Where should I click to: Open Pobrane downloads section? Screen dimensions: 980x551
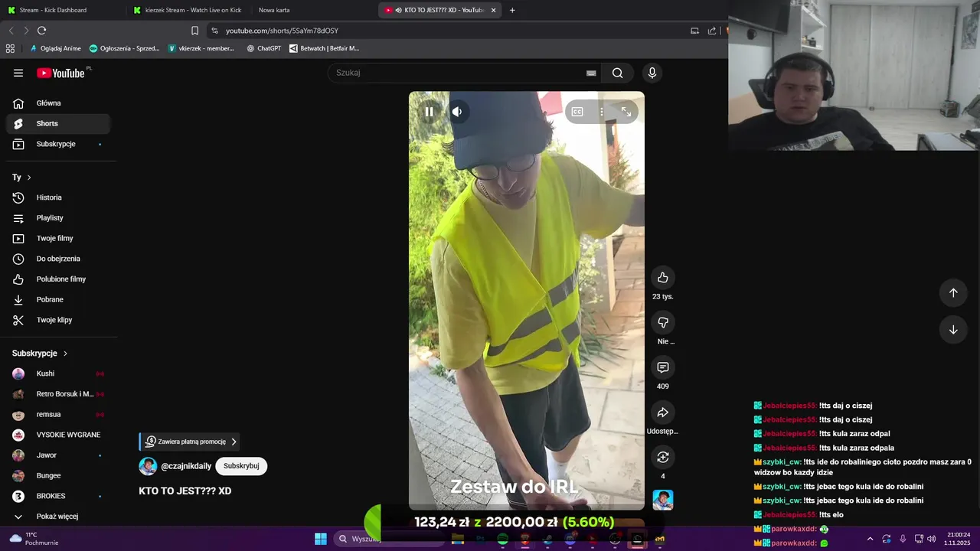pyautogui.click(x=57, y=299)
